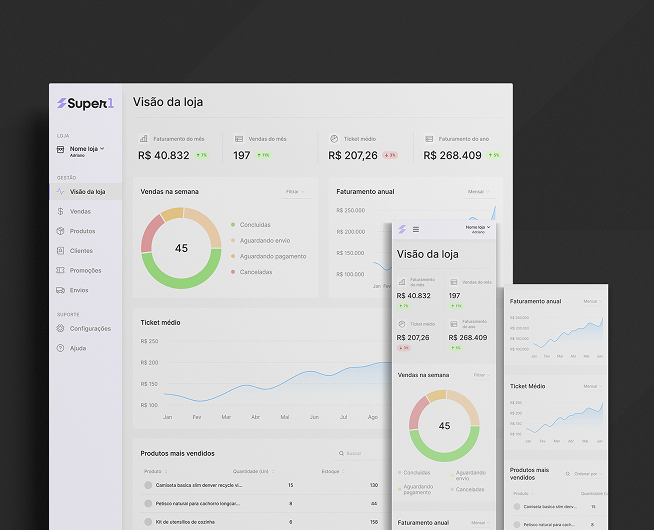
Task: Open the hamburger menu in mobile view
Action: point(416,230)
